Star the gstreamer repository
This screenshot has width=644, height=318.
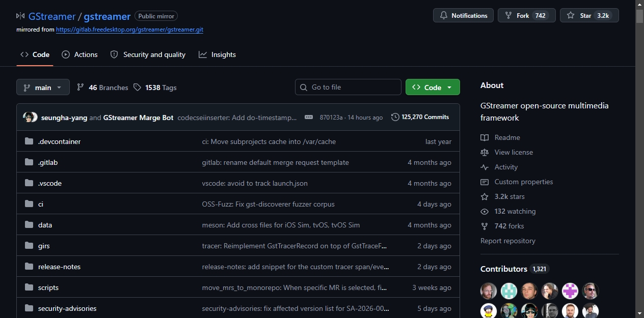click(589, 15)
